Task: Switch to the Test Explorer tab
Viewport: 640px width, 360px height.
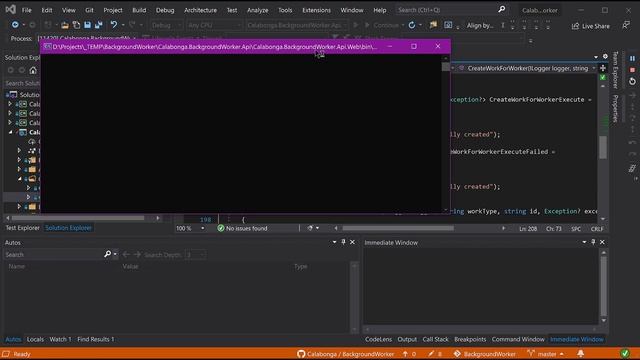Action: tap(22, 228)
